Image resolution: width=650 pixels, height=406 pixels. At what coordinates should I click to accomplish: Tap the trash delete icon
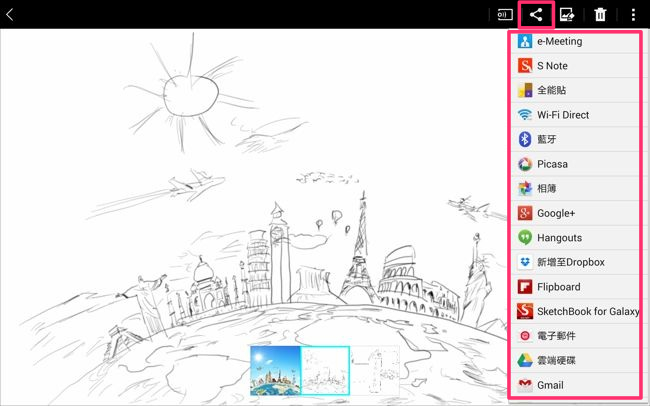[600, 14]
